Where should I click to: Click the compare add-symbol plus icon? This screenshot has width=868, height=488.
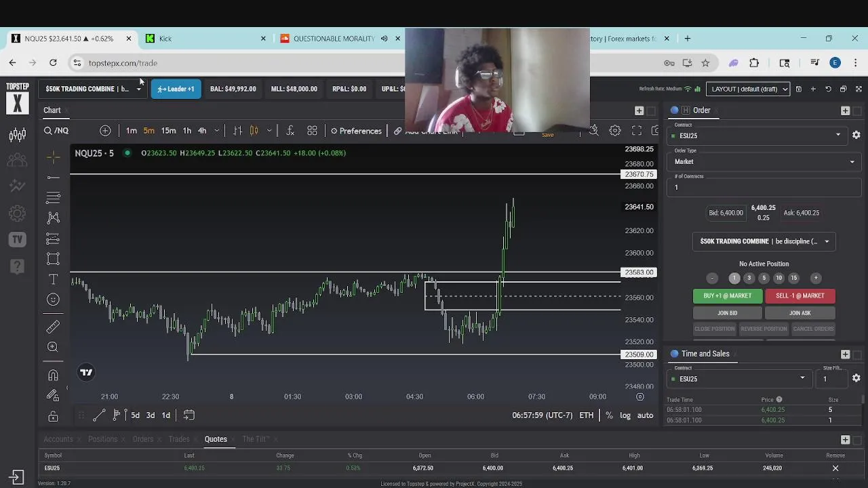[105, 131]
